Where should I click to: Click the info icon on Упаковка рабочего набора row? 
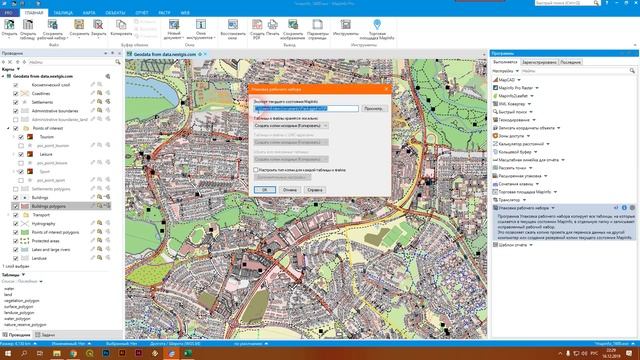click(x=624, y=208)
